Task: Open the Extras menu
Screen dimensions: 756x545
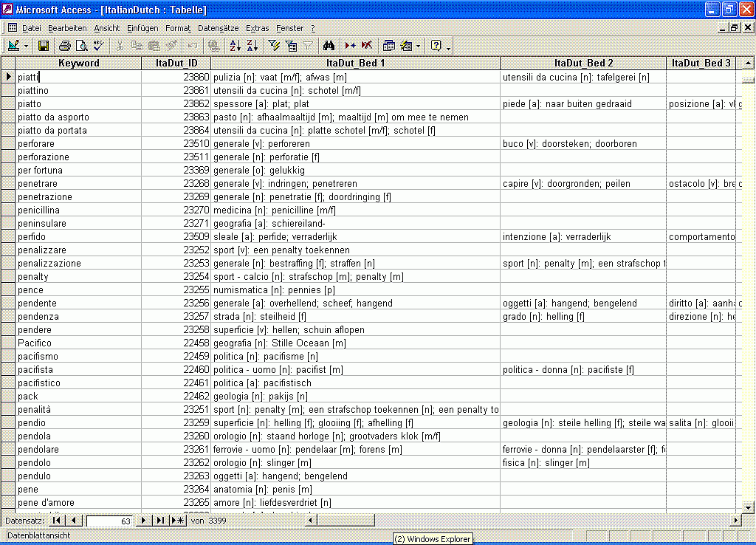Action: (x=257, y=28)
